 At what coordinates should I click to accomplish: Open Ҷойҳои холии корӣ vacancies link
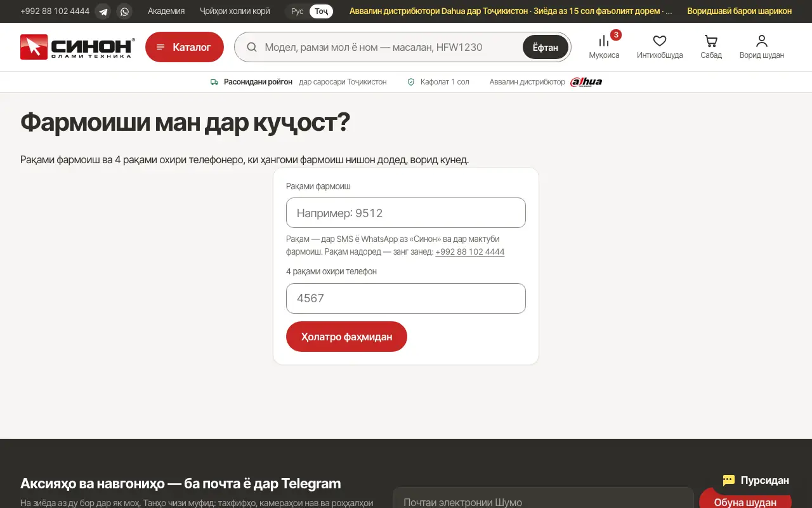click(235, 11)
